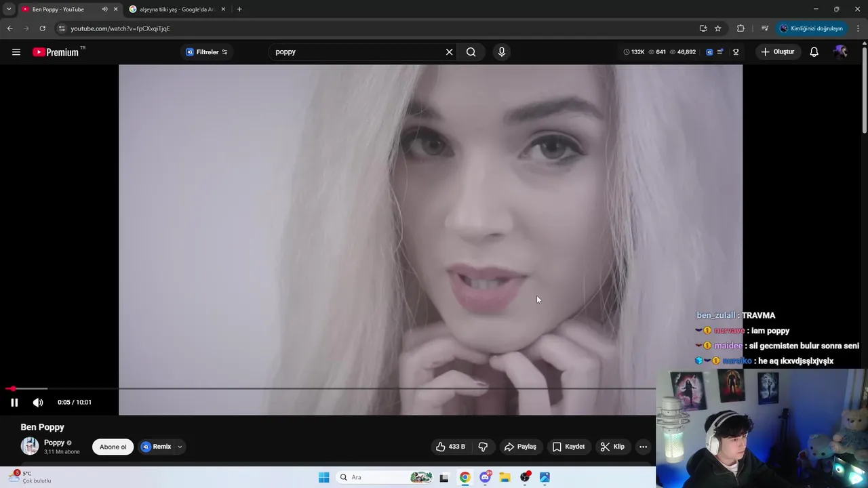The width and height of the screenshot is (868, 488).
Task: Click the Windows taskbar Ara search box
Action: click(384, 477)
